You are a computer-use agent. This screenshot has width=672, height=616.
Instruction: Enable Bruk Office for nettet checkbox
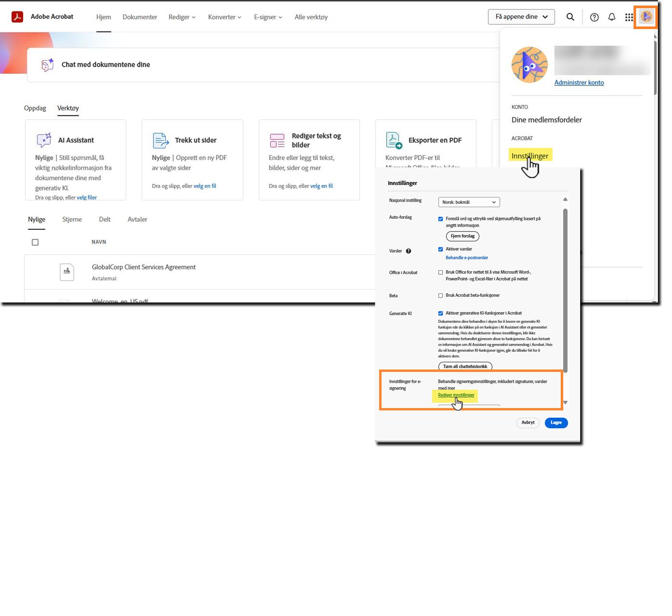pyautogui.click(x=440, y=272)
